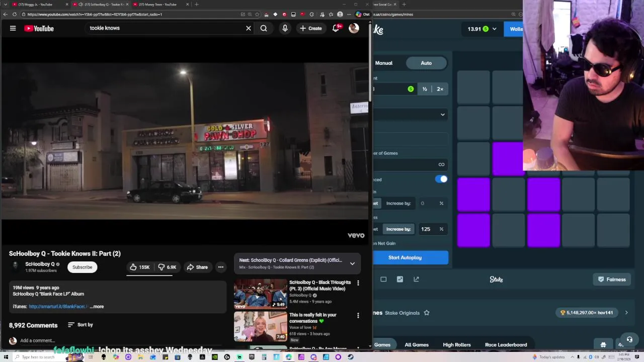Select the Manual betting tab on Stake
644x362 pixels.
(383, 63)
